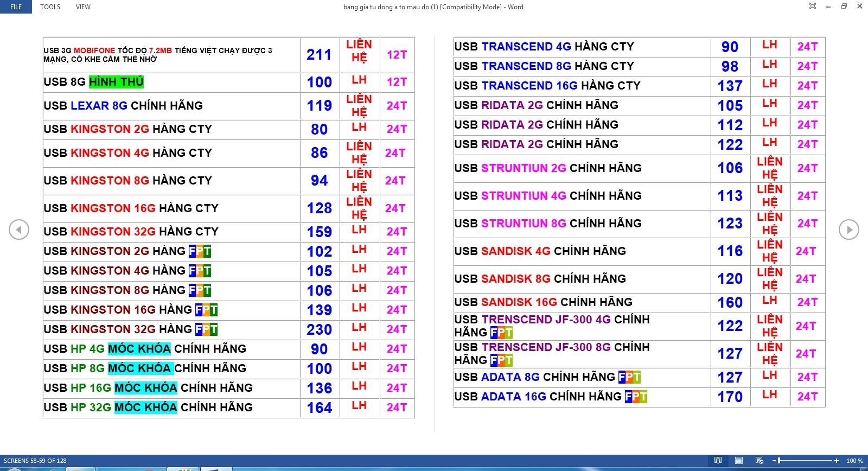Viewport: 868px width, 471px height.
Task: Minimize the Word window
Action: point(828,7)
